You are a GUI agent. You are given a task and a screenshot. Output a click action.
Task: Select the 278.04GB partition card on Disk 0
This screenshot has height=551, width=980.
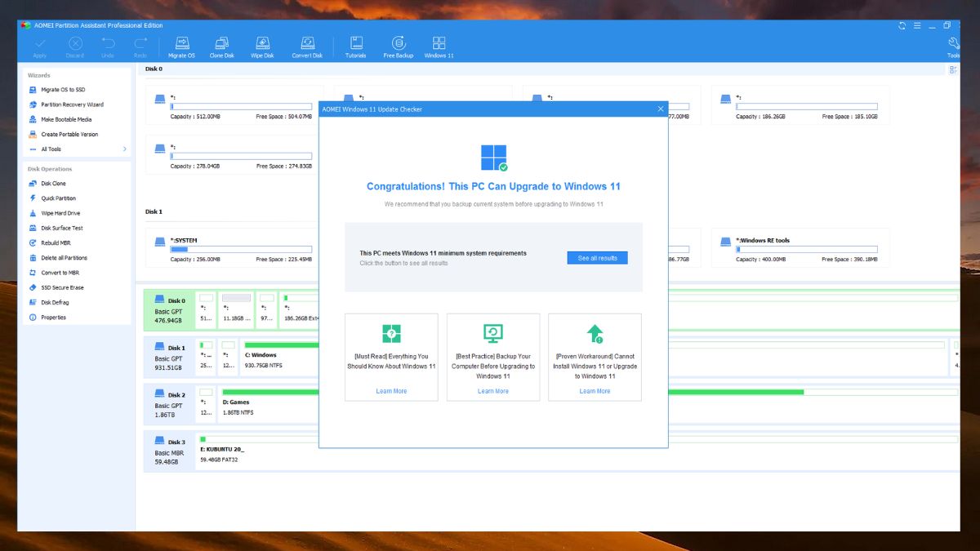point(234,154)
